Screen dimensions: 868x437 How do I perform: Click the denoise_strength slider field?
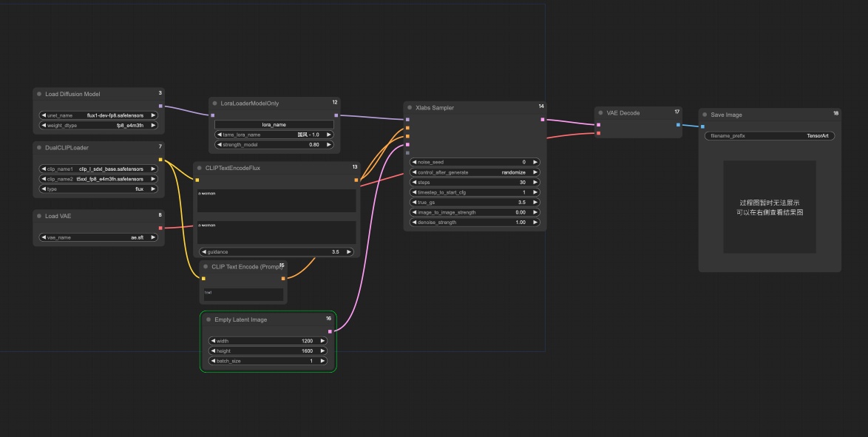473,222
